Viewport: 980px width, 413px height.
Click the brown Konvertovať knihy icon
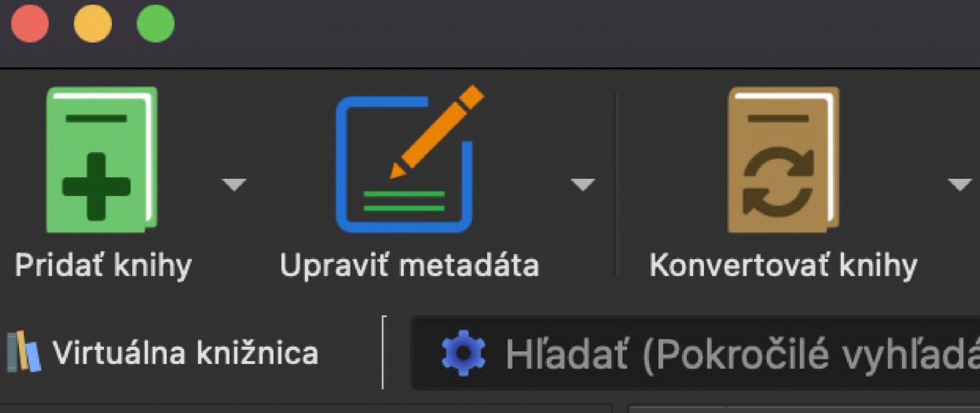click(783, 160)
